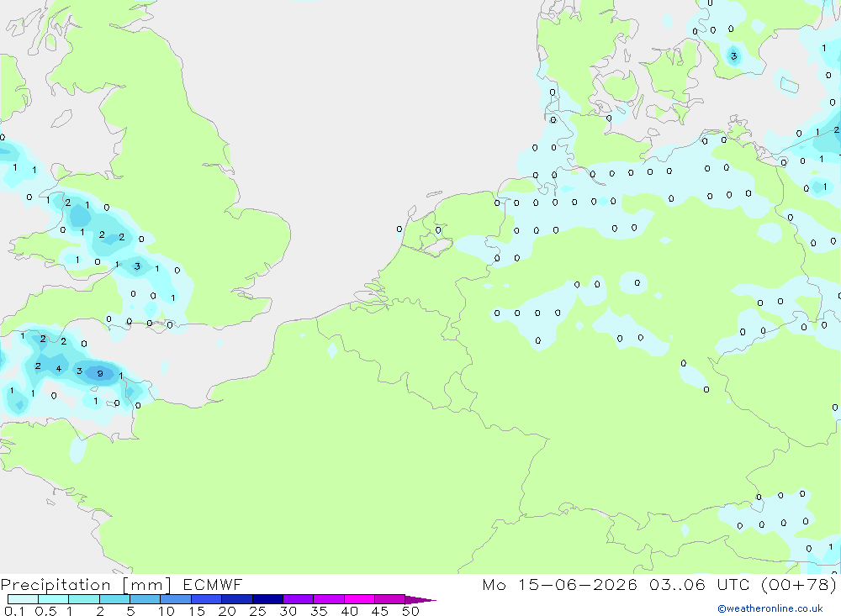841x616 pixels.
Task: Select the 30–35 mm purple legend swatch
Action: click(x=298, y=599)
